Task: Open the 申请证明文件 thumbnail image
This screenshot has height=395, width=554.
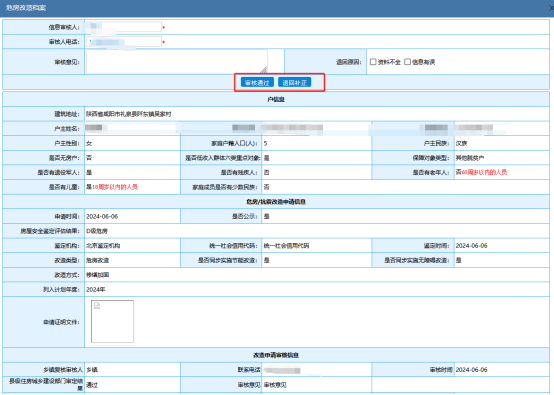Action: click(x=112, y=322)
